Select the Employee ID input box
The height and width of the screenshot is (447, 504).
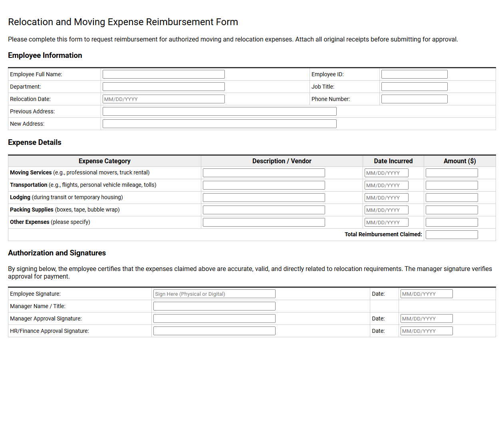click(x=415, y=74)
